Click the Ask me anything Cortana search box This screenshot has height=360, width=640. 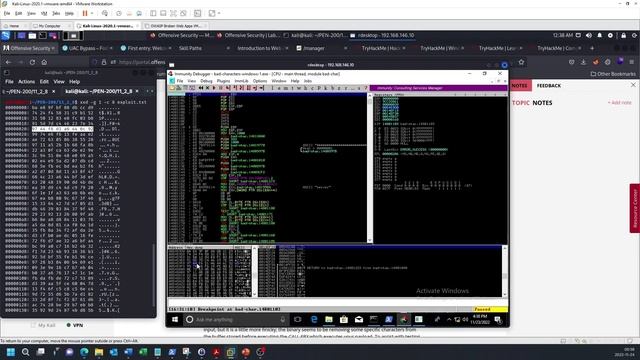point(236,320)
